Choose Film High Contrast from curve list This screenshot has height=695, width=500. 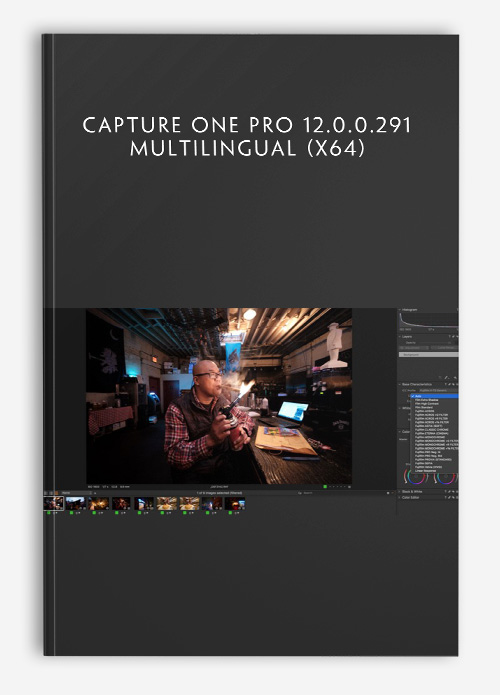tap(427, 404)
